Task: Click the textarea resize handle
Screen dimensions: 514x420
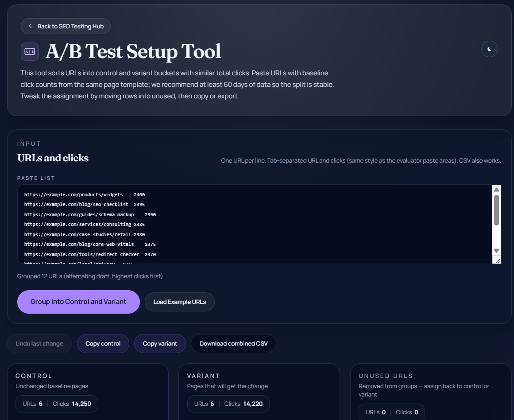Action: coord(498,261)
